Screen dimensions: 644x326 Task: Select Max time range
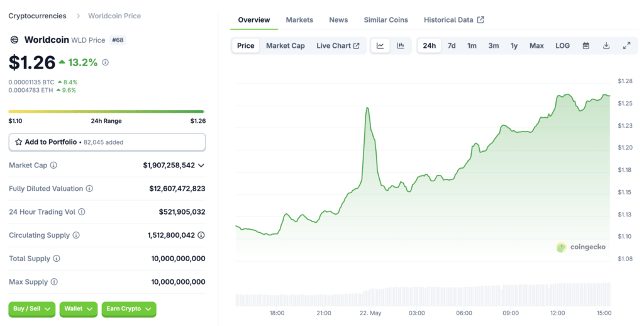tap(537, 46)
